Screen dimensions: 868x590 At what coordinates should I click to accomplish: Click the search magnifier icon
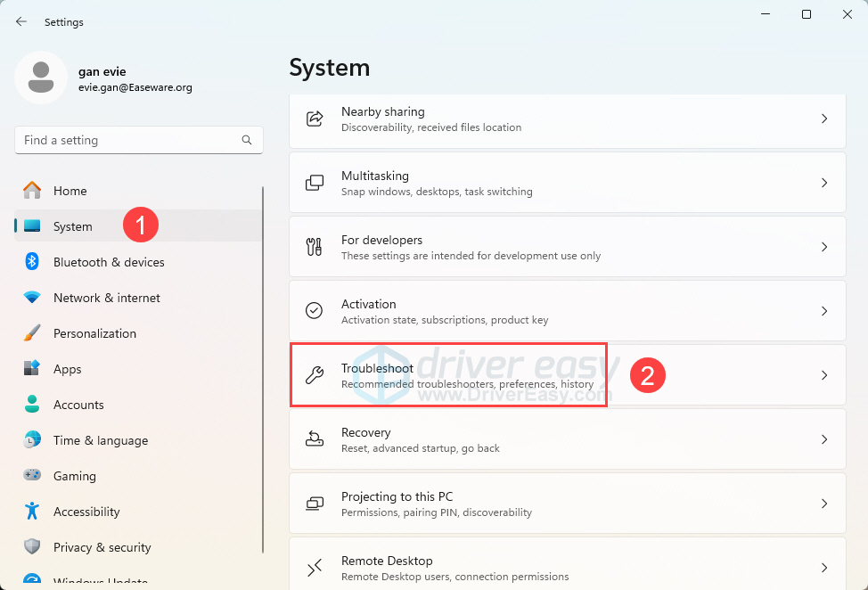(x=247, y=140)
